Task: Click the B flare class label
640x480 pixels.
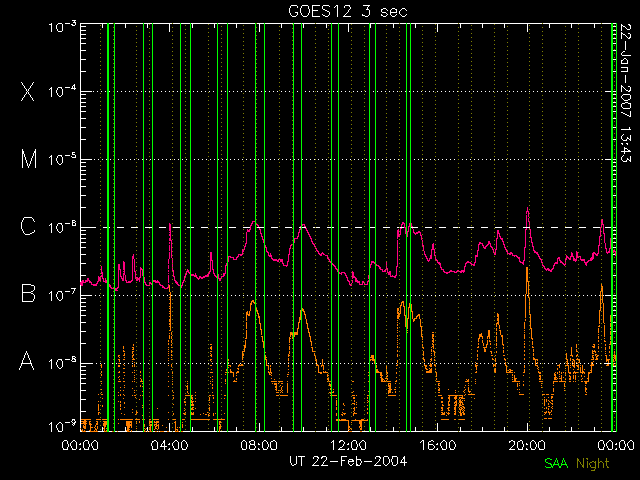Action: pyautogui.click(x=28, y=293)
